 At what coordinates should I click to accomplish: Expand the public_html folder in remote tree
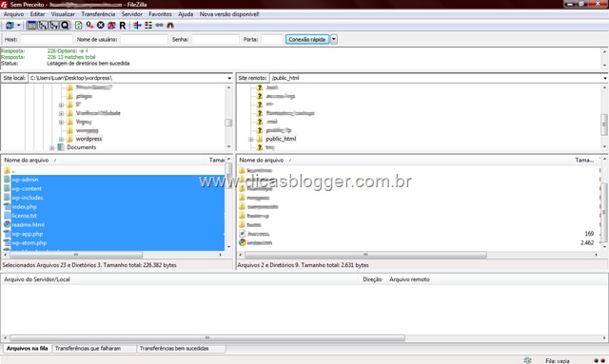250,139
